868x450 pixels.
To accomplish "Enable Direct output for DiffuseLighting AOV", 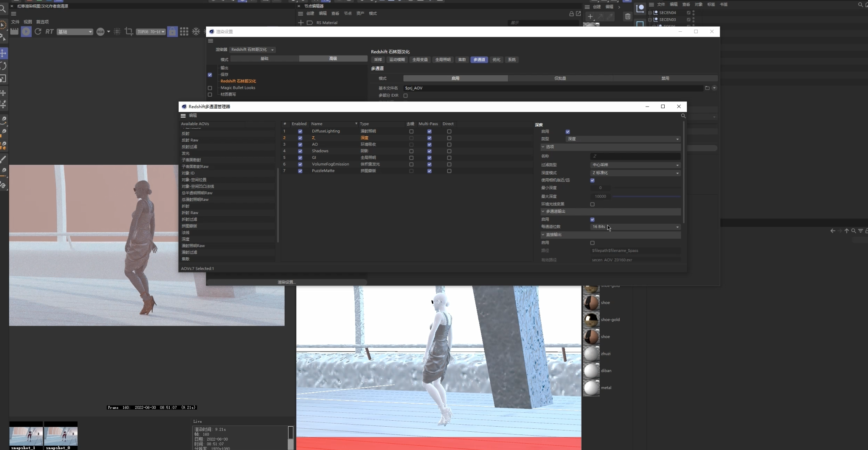I will [x=449, y=132].
